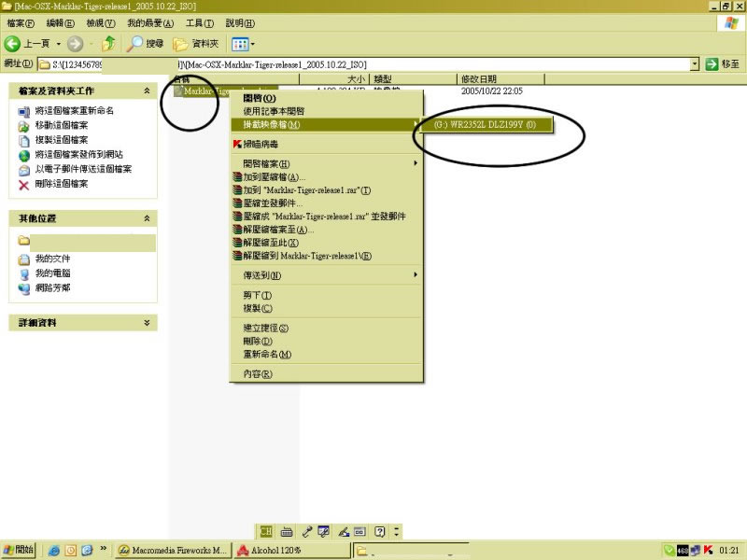Open 我的電腦 in other places

pyautogui.click(x=52, y=273)
